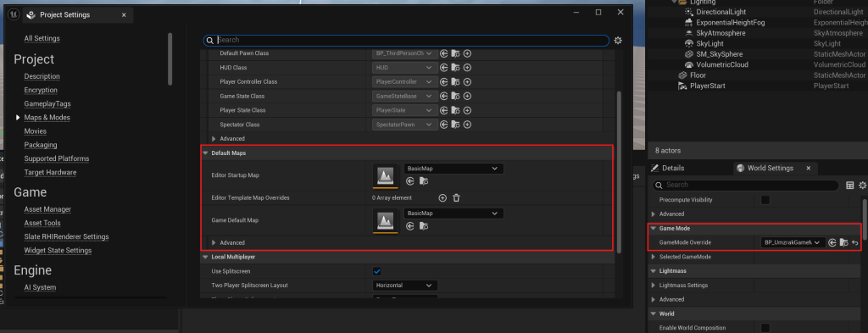Open HUD Class dropdown
Image resolution: width=868 pixels, height=333 pixels.
(x=404, y=68)
